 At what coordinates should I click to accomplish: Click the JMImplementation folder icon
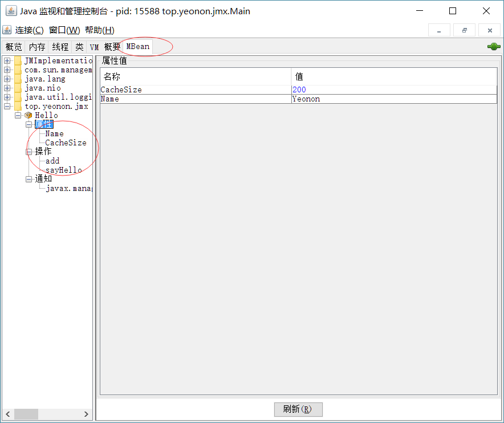[18, 61]
